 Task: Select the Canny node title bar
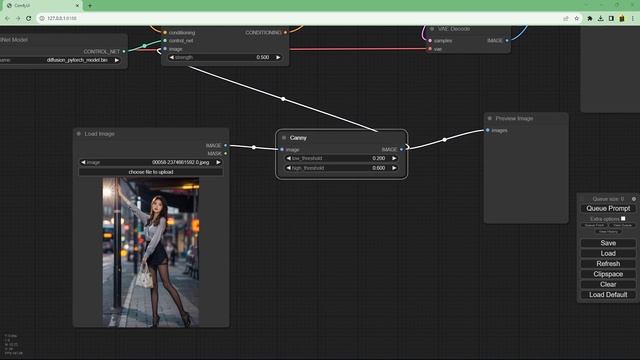(x=341, y=138)
